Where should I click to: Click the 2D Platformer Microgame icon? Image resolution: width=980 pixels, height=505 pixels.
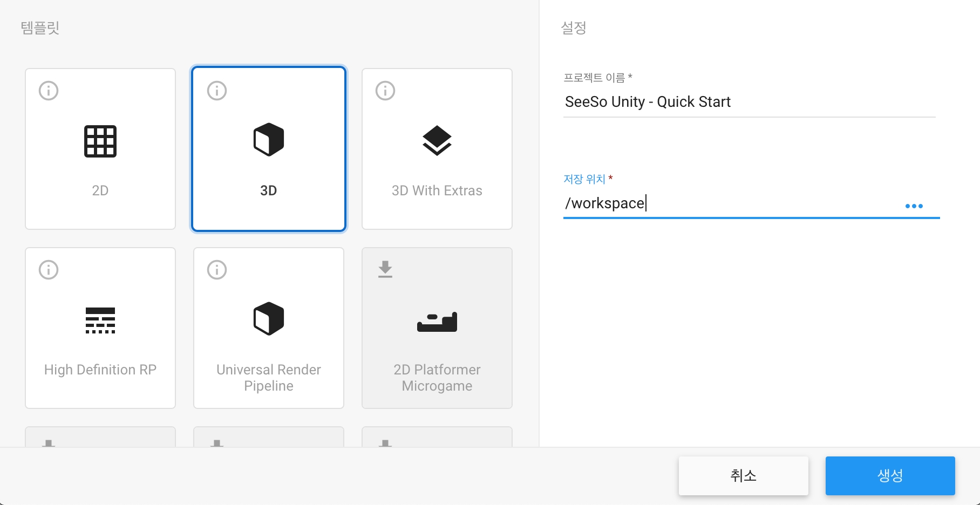coord(437,322)
